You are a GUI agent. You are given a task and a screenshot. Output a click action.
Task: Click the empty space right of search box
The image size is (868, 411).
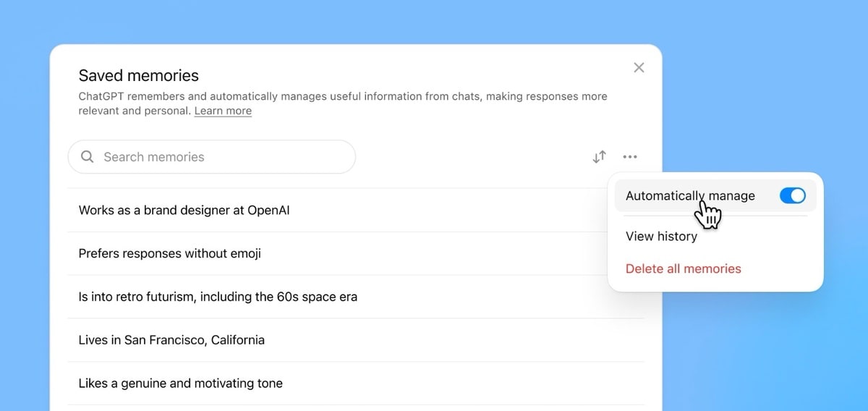tap(470, 157)
